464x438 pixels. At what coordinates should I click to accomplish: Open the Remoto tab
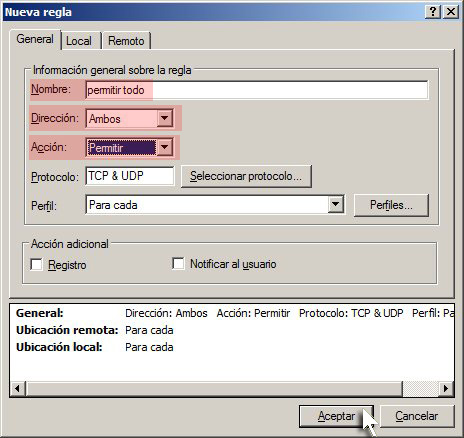pos(126,41)
